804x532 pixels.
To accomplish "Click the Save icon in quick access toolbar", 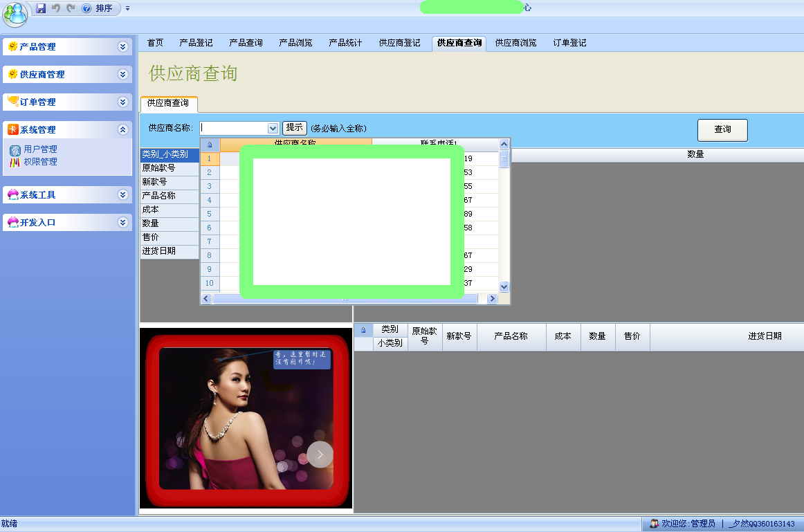I will coord(41,8).
